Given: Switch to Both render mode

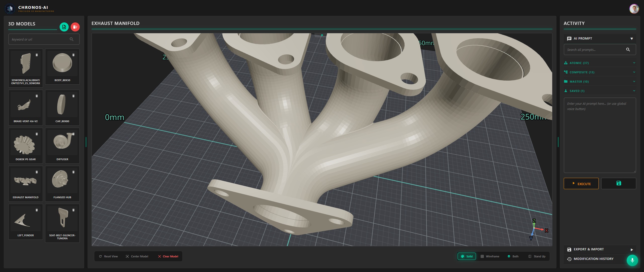Looking at the screenshot, I should tap(513, 256).
